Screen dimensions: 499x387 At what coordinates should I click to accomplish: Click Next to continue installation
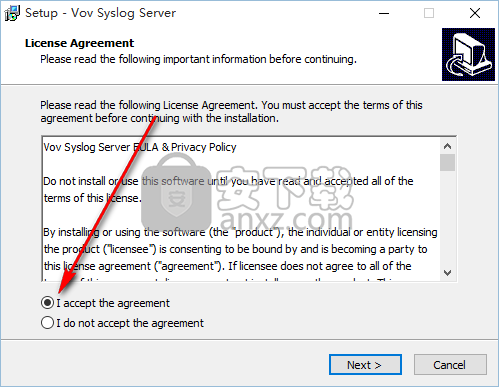coord(365,365)
